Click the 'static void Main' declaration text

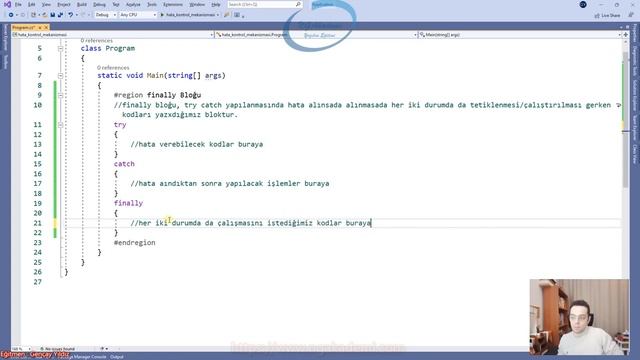(131, 76)
